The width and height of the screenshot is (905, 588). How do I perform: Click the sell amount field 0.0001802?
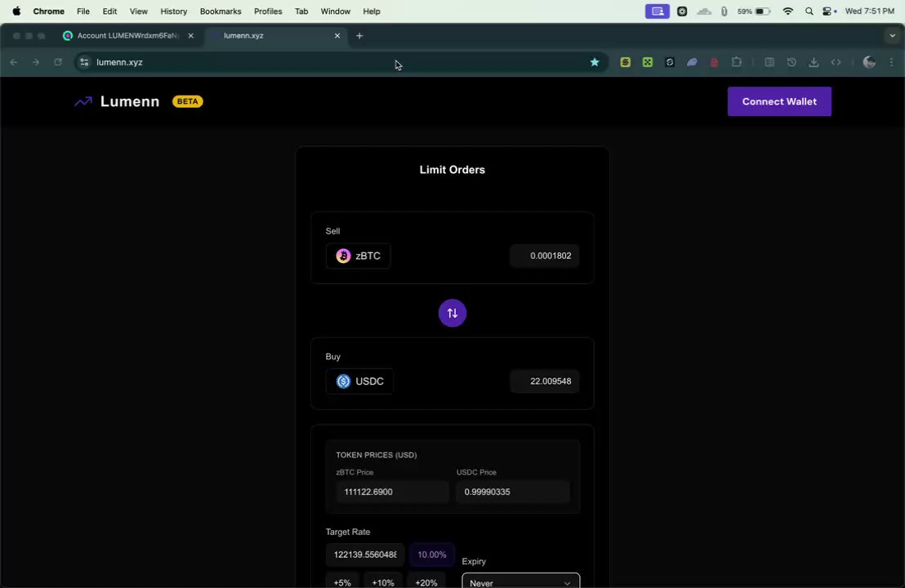tap(544, 256)
